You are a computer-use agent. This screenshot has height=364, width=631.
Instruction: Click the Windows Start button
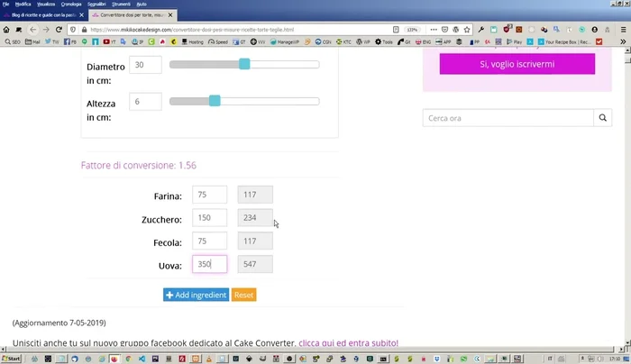pos(11,358)
